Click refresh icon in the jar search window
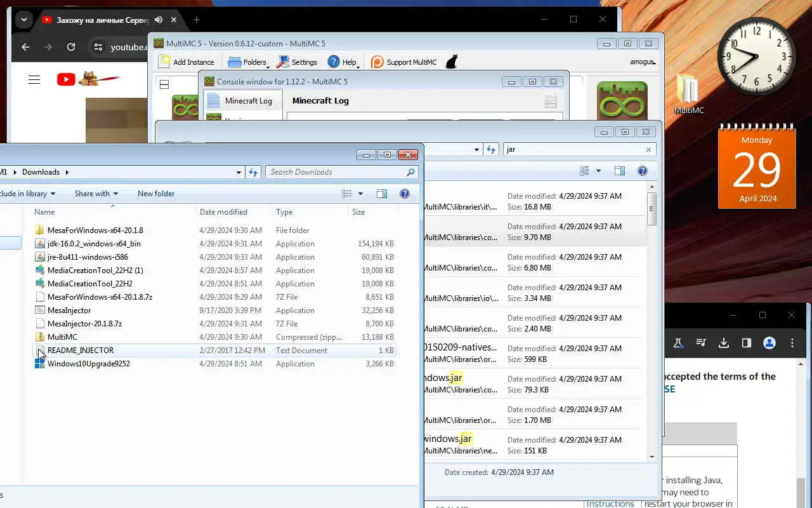 pos(491,150)
